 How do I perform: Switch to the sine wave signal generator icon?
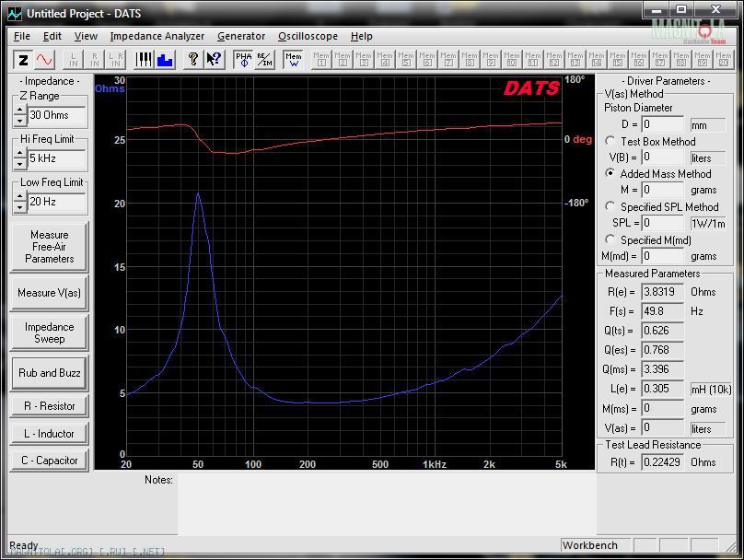(44, 60)
